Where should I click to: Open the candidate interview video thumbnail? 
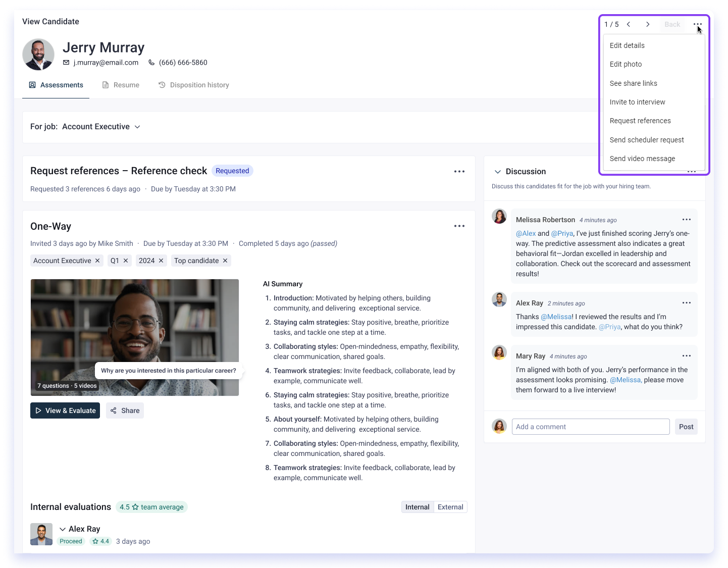[134, 337]
